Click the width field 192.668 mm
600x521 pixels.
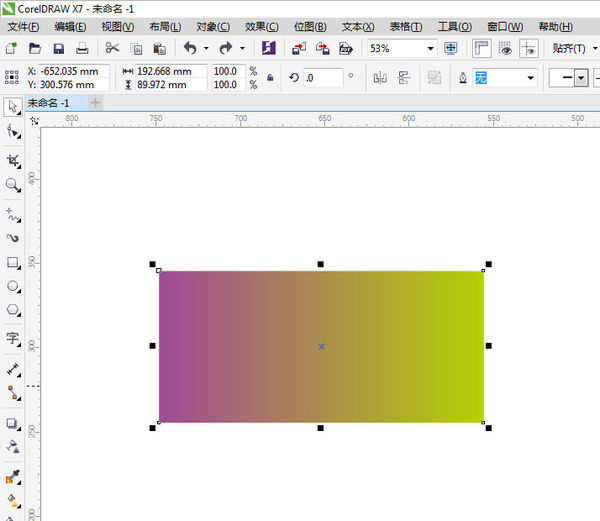point(171,71)
